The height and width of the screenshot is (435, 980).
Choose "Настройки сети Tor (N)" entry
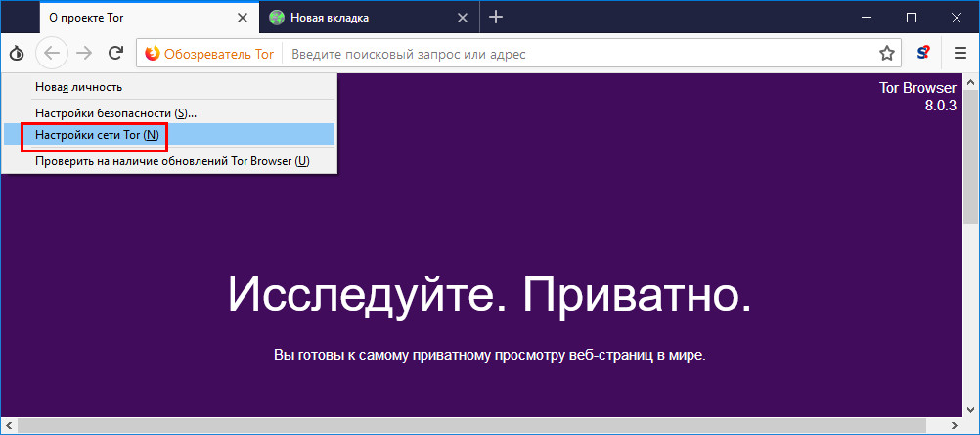169,134
